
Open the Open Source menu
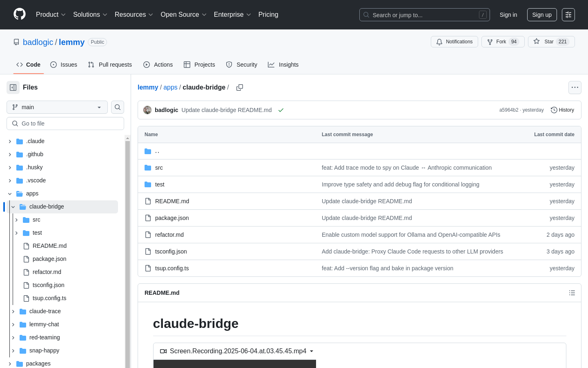click(x=184, y=15)
